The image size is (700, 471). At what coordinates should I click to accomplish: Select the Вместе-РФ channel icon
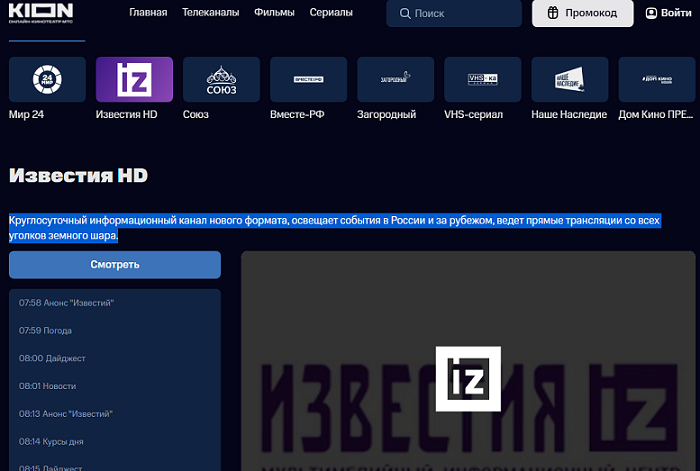(x=308, y=79)
